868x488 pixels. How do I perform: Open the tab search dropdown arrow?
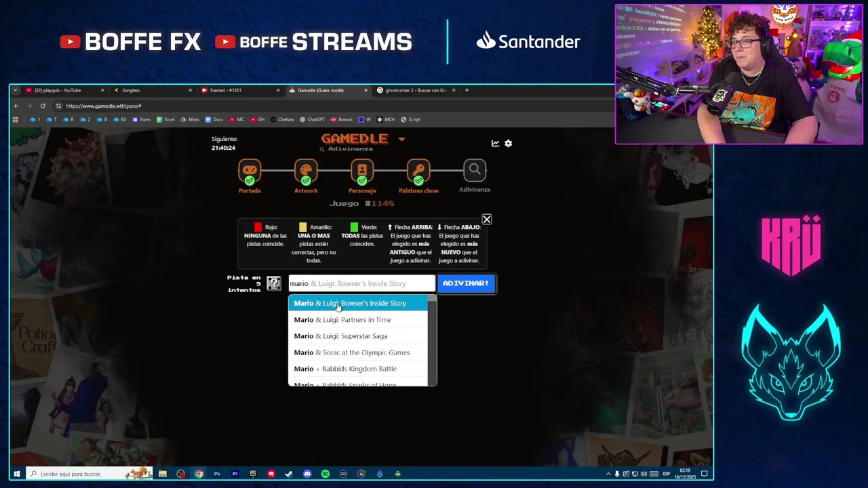click(16, 90)
